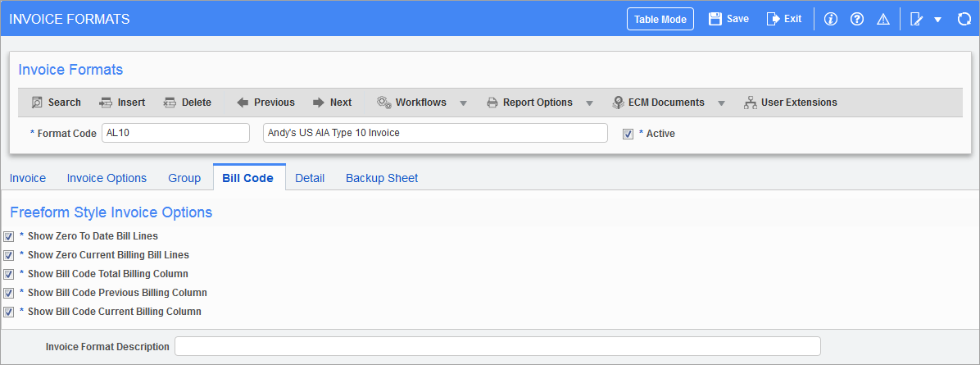Select the Bill Code tab
The height and width of the screenshot is (365, 980).
point(248,178)
